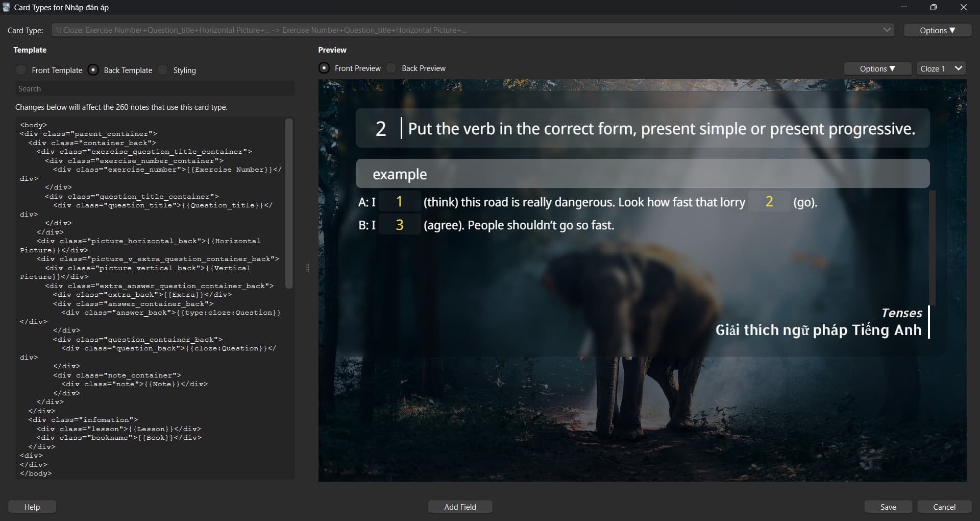Image resolution: width=980 pixels, height=521 pixels.
Task: Select the Styling radio button
Action: (163, 70)
